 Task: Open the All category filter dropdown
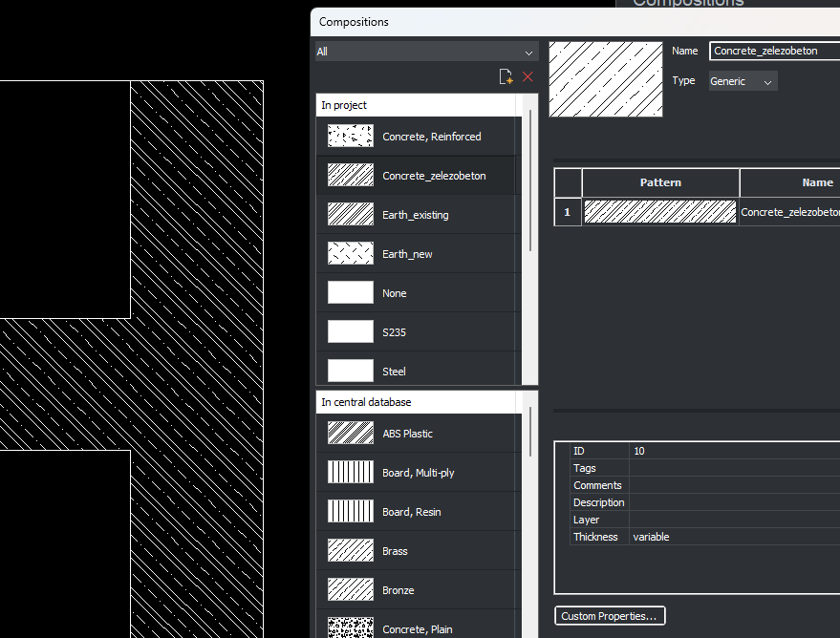[426, 52]
